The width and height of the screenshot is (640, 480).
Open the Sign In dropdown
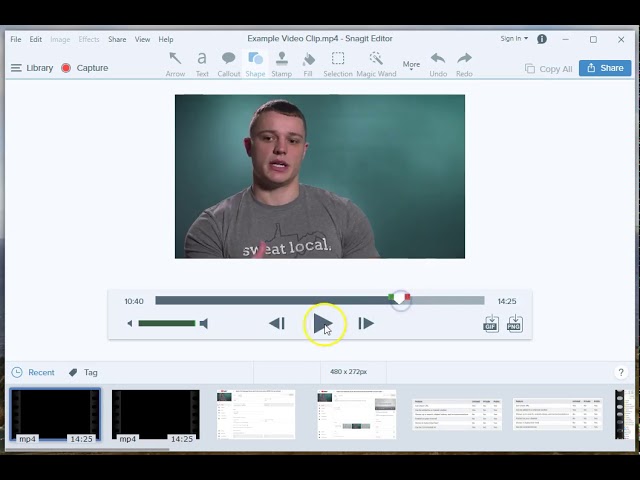tap(514, 38)
